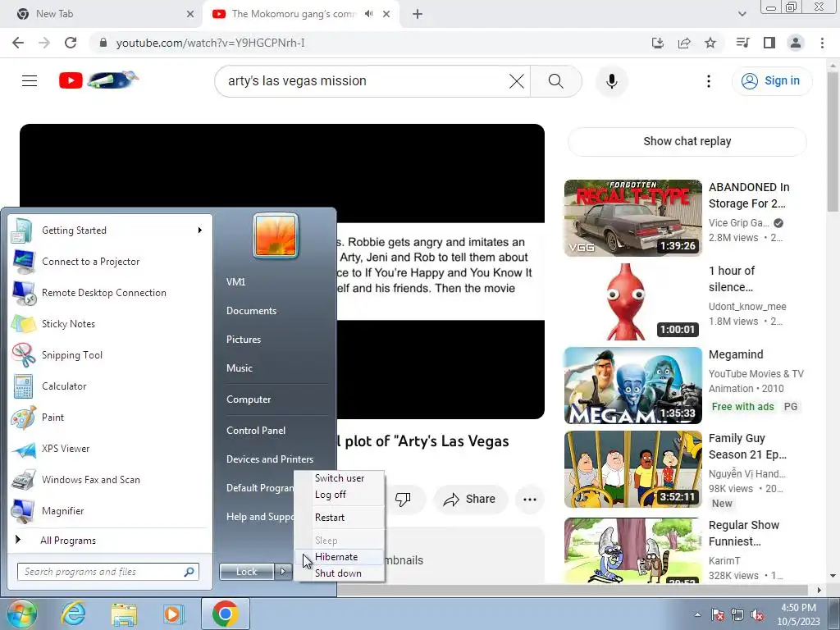The width and height of the screenshot is (840, 630).
Task: Click Show chat replay button
Action: click(x=687, y=141)
